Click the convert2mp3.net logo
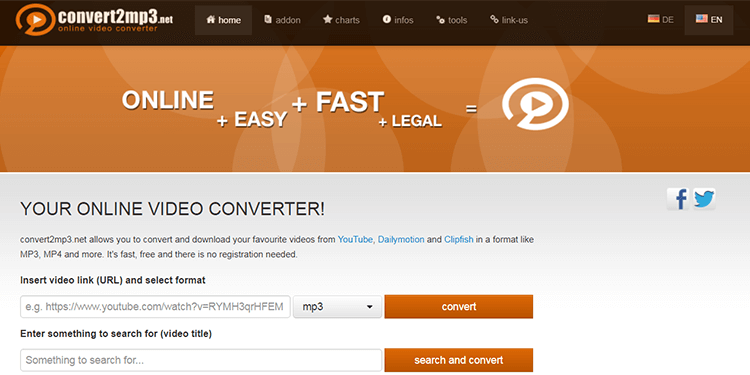Screen dimensions: 750x375 tap(94, 20)
